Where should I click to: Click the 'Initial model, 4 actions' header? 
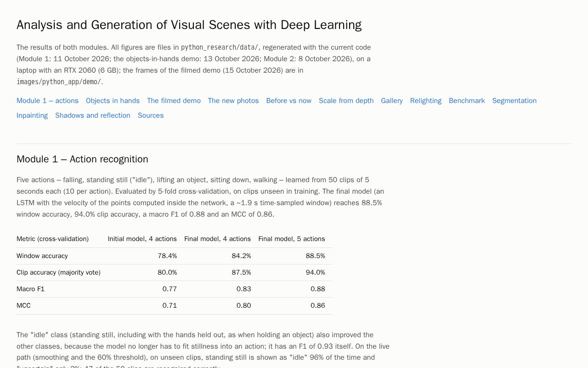pos(142,239)
